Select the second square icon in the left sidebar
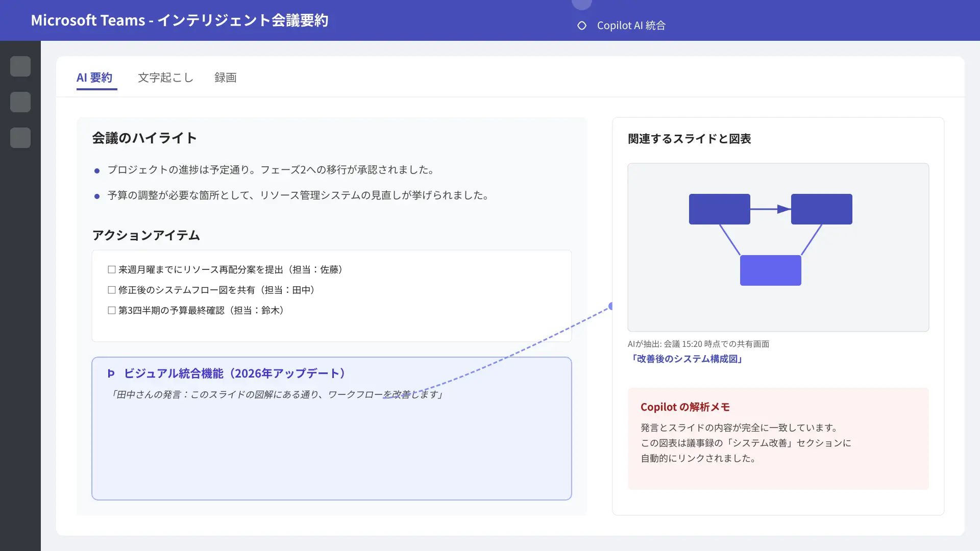 point(20,102)
